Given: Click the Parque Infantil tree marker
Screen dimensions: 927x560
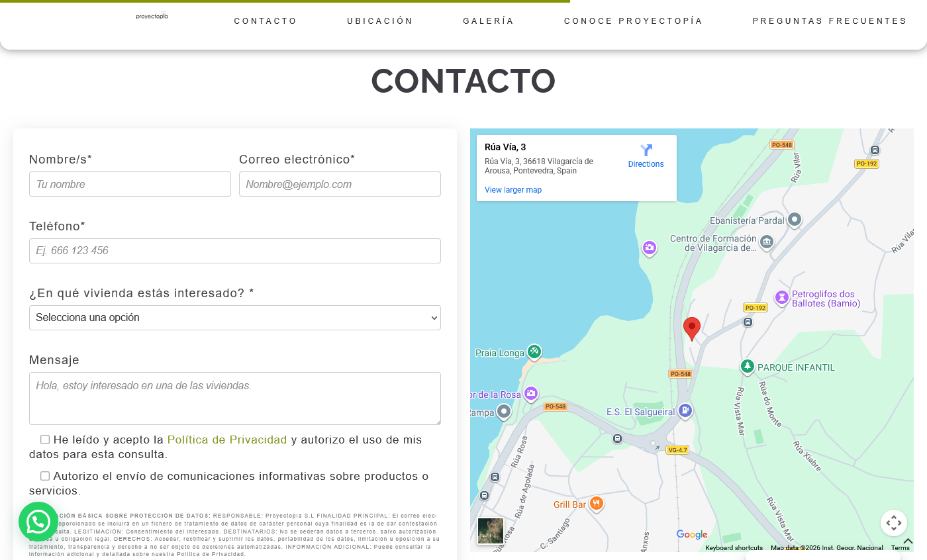Looking at the screenshot, I should click(748, 366).
